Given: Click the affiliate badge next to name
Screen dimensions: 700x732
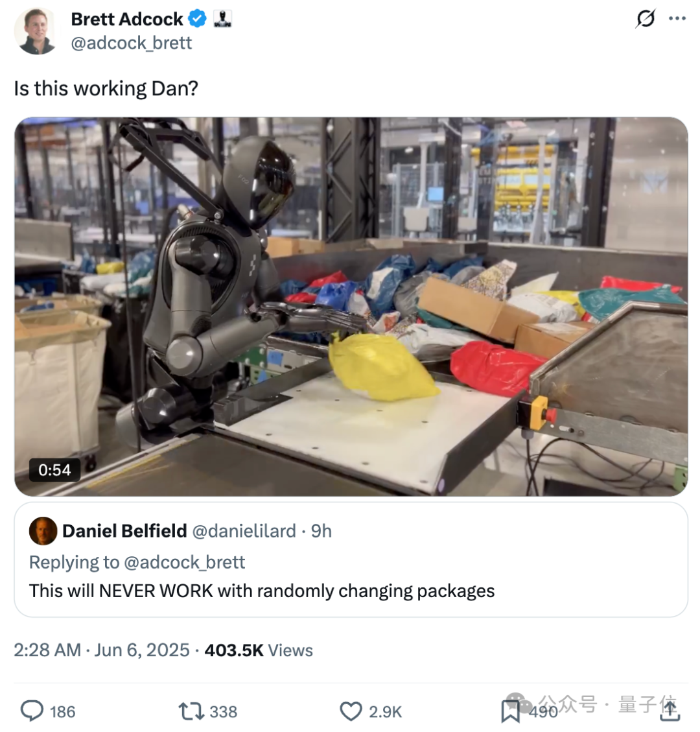Looking at the screenshot, I should coord(222,19).
